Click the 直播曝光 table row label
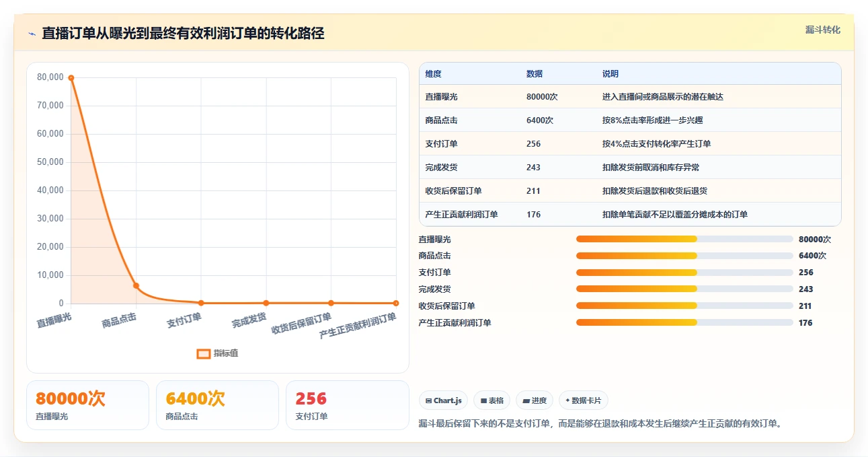Screen dimensions: 868x457 click(441, 97)
